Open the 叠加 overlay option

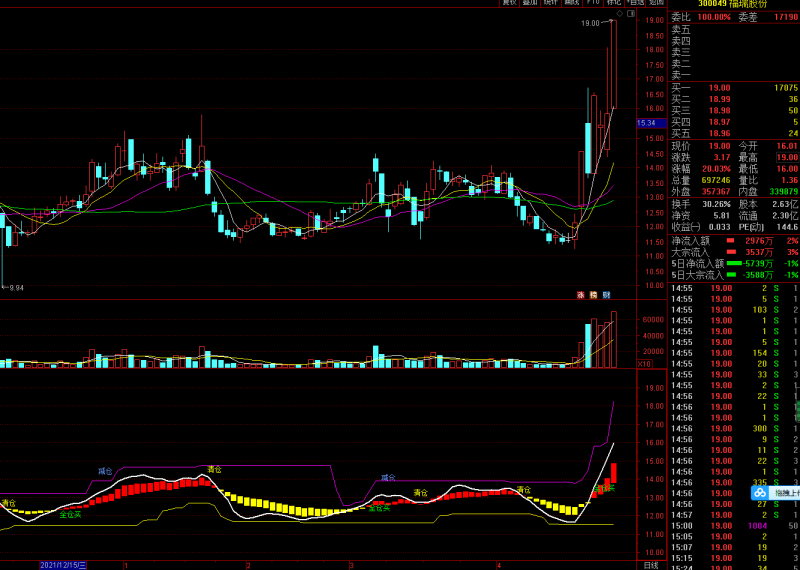531,4
